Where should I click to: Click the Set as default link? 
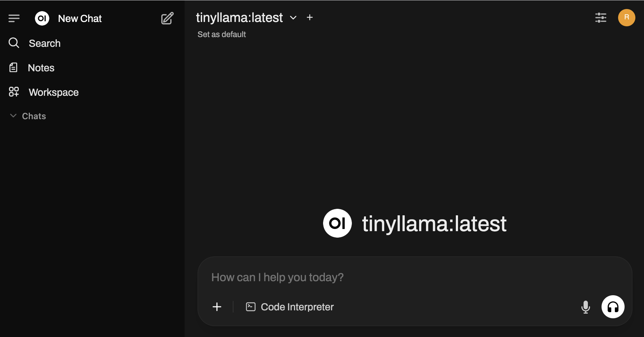[222, 35]
